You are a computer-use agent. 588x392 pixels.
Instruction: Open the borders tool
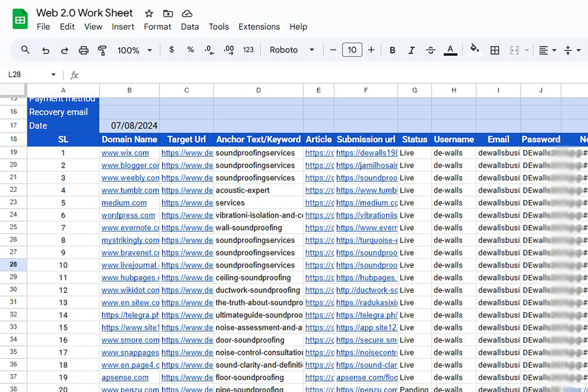click(x=495, y=50)
